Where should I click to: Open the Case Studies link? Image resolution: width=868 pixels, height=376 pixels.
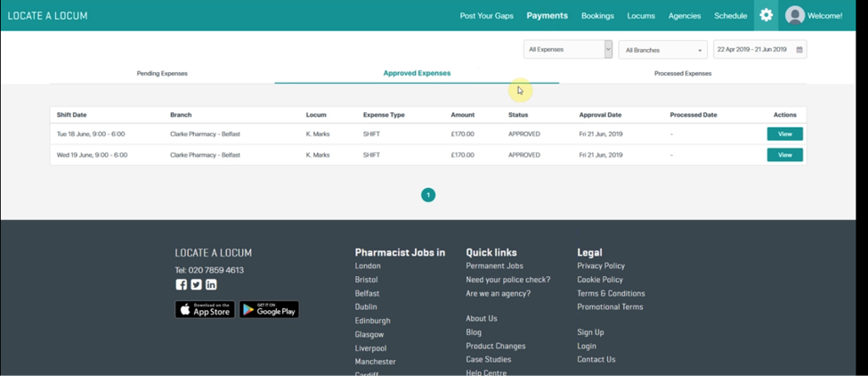tap(489, 359)
